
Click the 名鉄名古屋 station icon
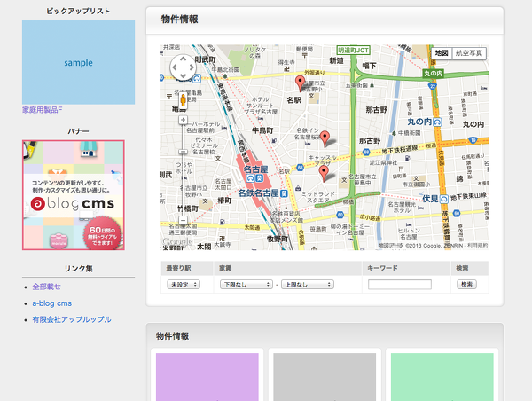(284, 193)
